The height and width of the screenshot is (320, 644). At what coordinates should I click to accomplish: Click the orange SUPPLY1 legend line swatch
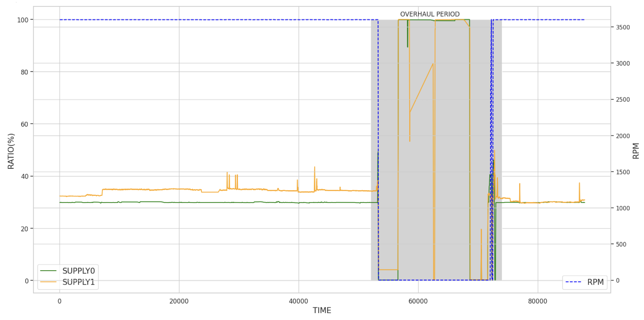click(48, 282)
